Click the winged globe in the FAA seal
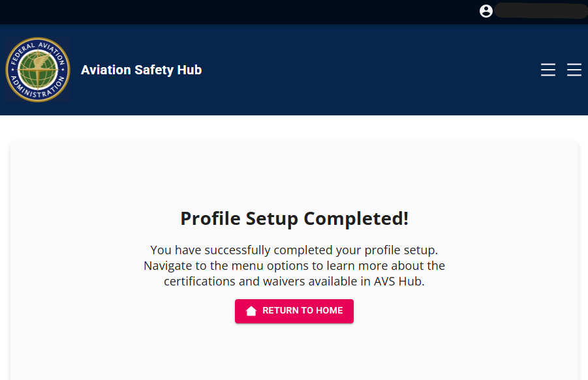 [x=37, y=68]
